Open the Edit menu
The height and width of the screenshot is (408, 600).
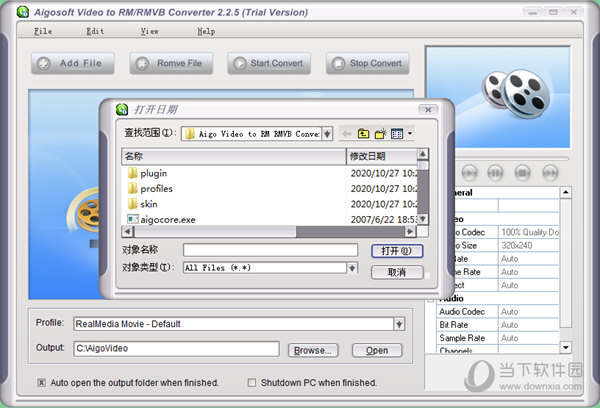coord(95,31)
